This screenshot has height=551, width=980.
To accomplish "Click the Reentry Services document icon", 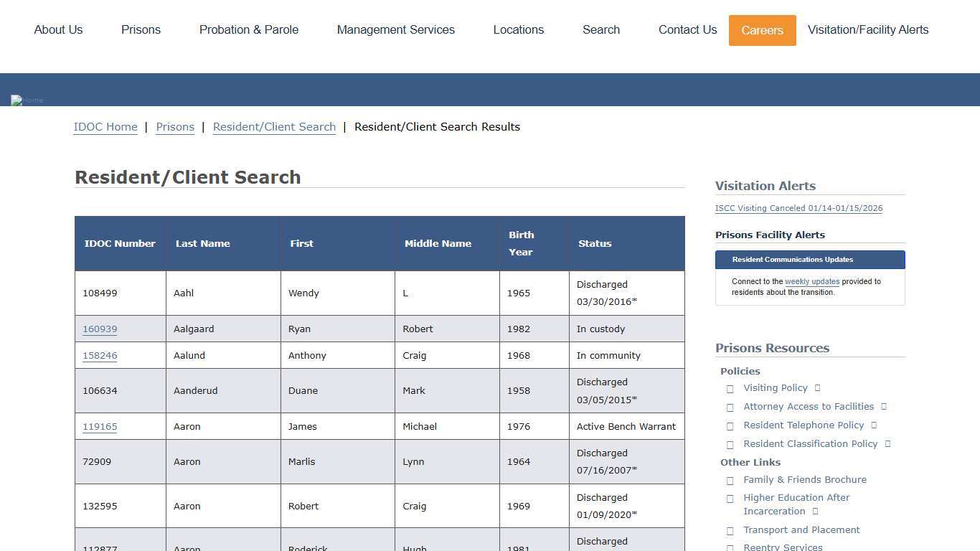I will (730, 547).
